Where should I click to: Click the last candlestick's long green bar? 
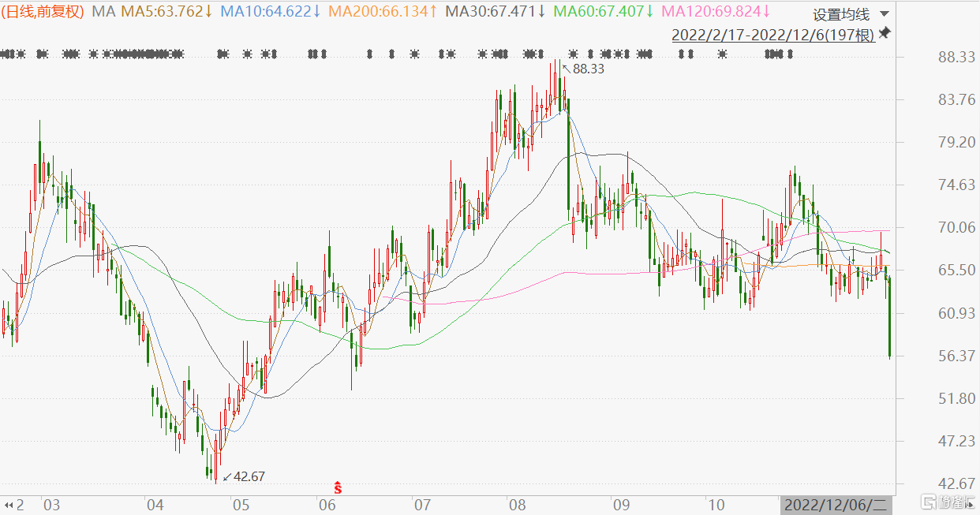tap(890, 323)
